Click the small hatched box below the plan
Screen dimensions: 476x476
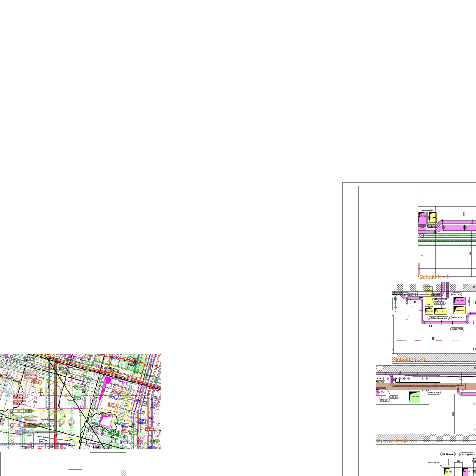123,473
